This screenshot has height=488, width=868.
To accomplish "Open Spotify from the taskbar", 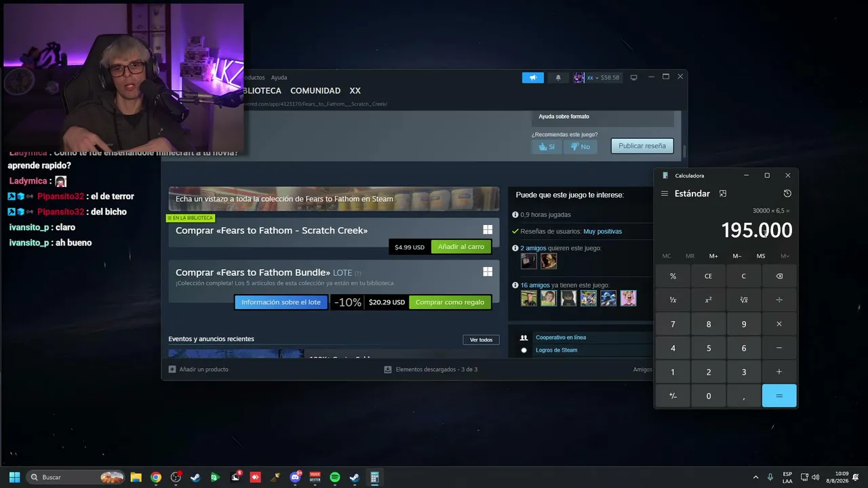I will [335, 477].
